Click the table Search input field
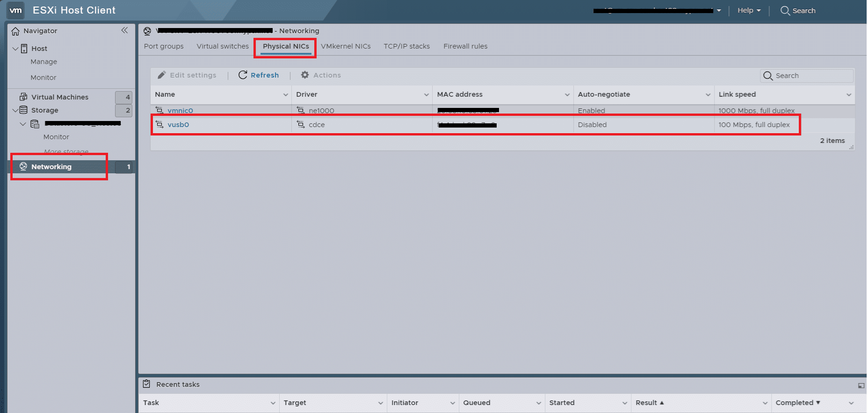 [x=807, y=76]
